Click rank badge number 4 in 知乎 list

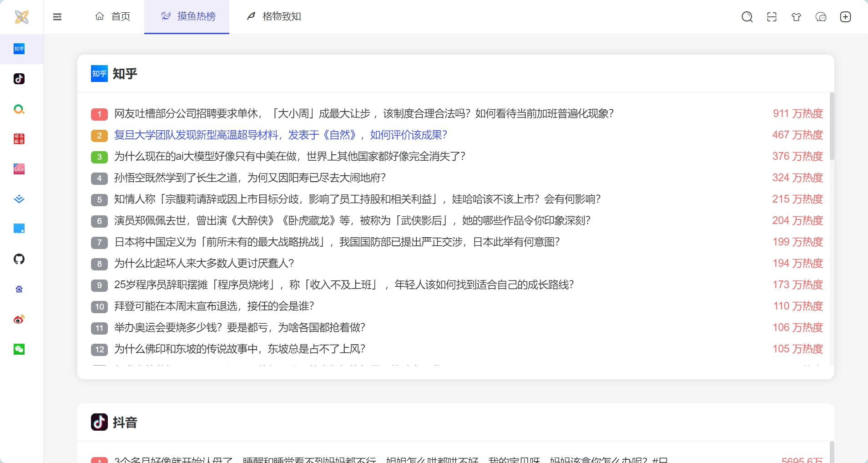click(99, 178)
